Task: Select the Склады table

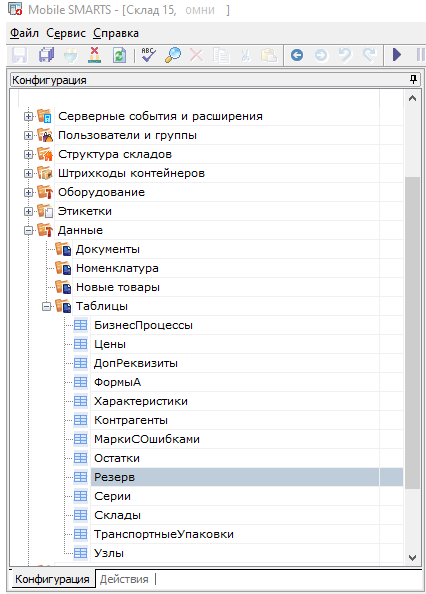Action: click(x=117, y=515)
